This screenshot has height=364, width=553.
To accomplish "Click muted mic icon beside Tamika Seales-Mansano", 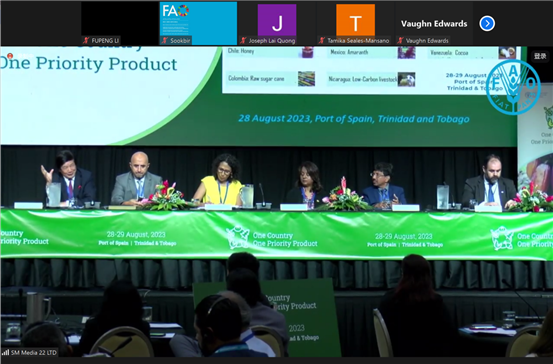I will (322, 41).
